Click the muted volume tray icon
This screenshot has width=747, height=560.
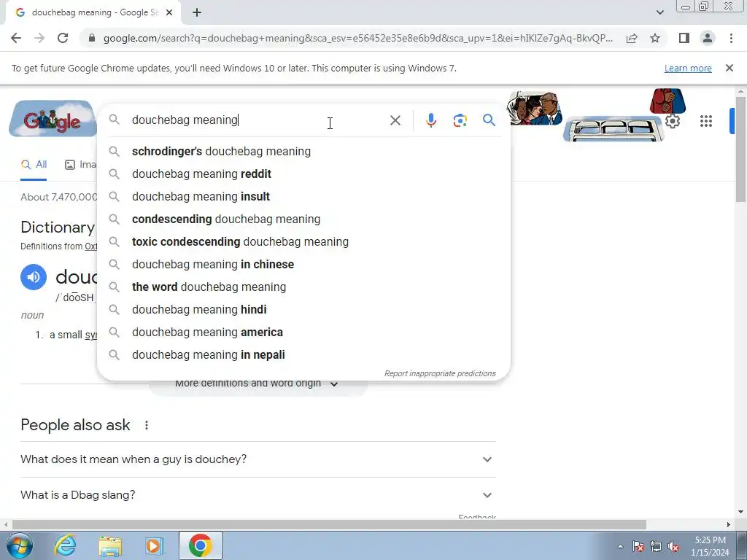pos(673,546)
